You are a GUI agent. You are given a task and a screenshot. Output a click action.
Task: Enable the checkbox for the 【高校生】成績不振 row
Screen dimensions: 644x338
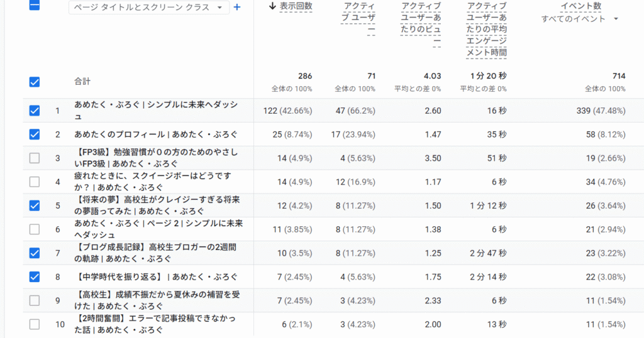[x=35, y=300]
